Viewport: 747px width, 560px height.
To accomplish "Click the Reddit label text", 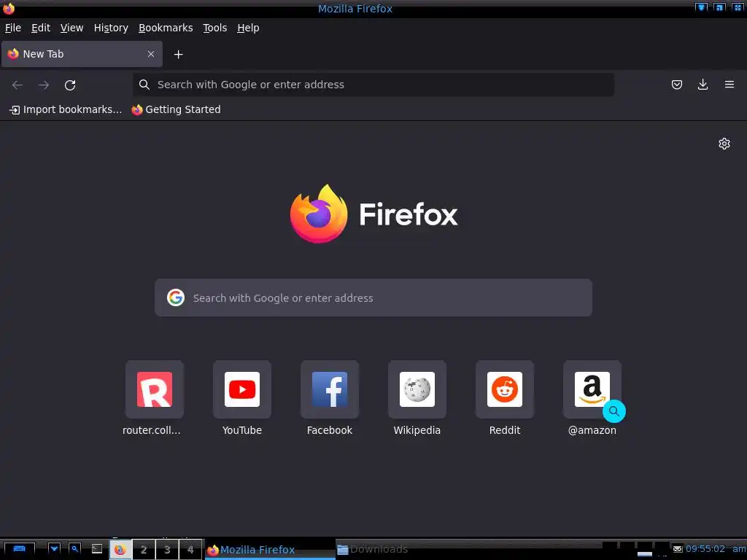I will [x=505, y=430].
